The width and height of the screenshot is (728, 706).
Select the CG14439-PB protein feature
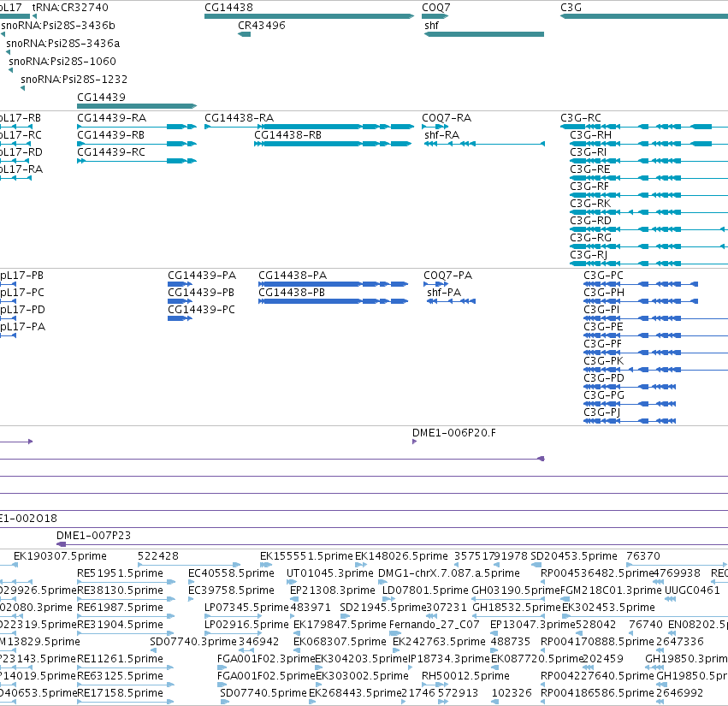(x=180, y=301)
